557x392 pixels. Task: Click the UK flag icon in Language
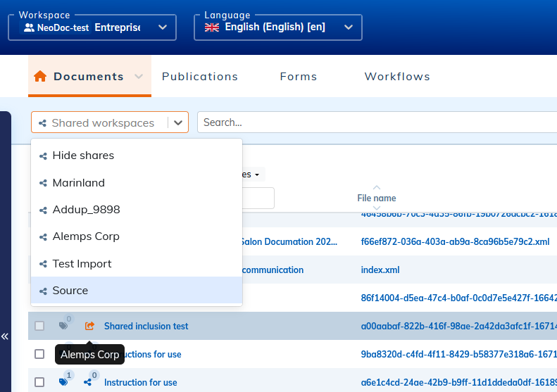[x=212, y=27]
